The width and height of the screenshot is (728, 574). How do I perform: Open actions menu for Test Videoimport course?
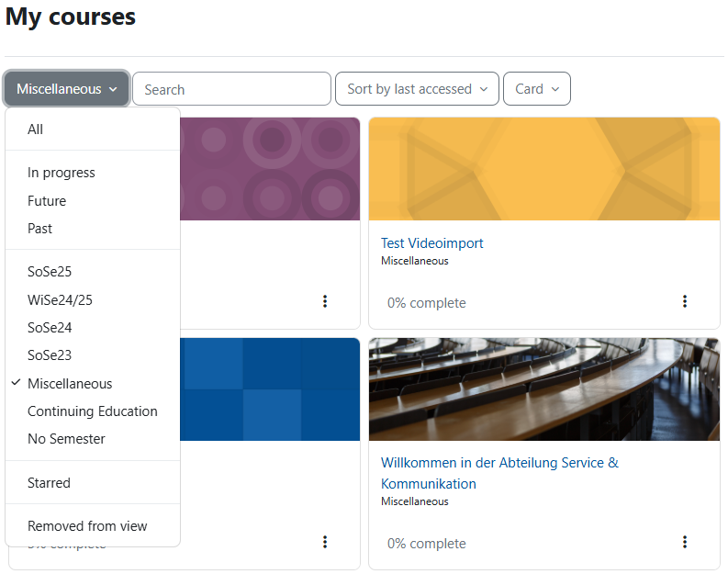click(684, 301)
